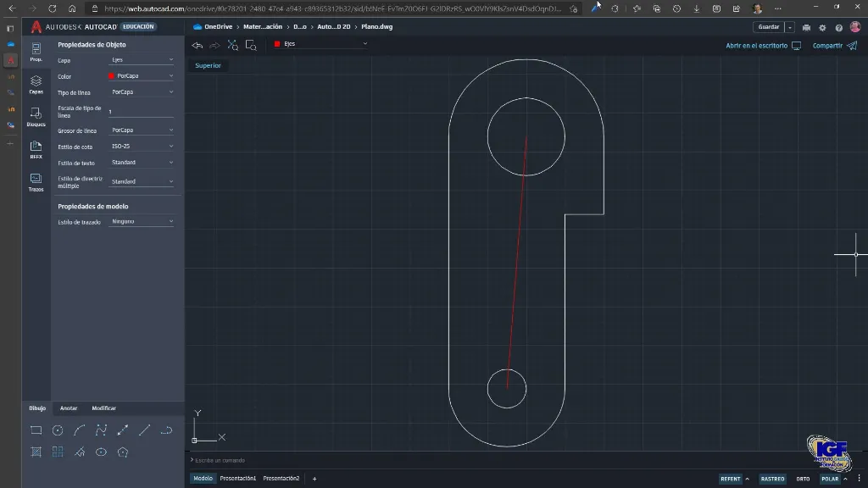Switch to the Anotar tab
This screenshot has height=488, width=868.
coord(69,408)
